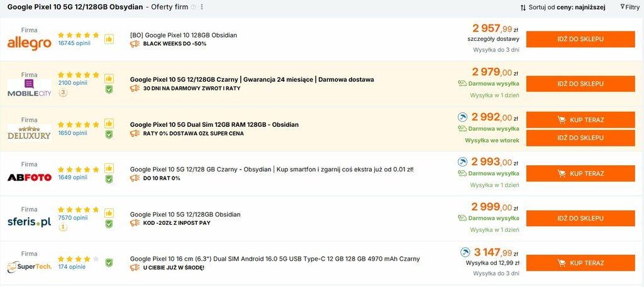This screenshot has width=644, height=287.
Task: Click the megaphone promo icon for Sferis
Action: (x=135, y=223)
